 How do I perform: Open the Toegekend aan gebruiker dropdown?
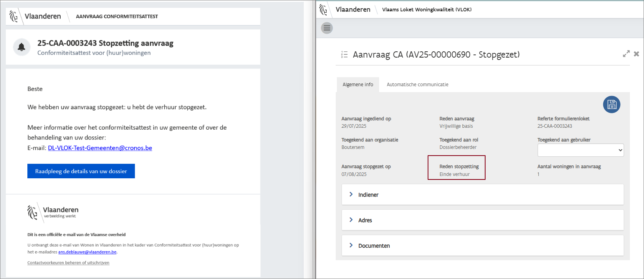[580, 150]
